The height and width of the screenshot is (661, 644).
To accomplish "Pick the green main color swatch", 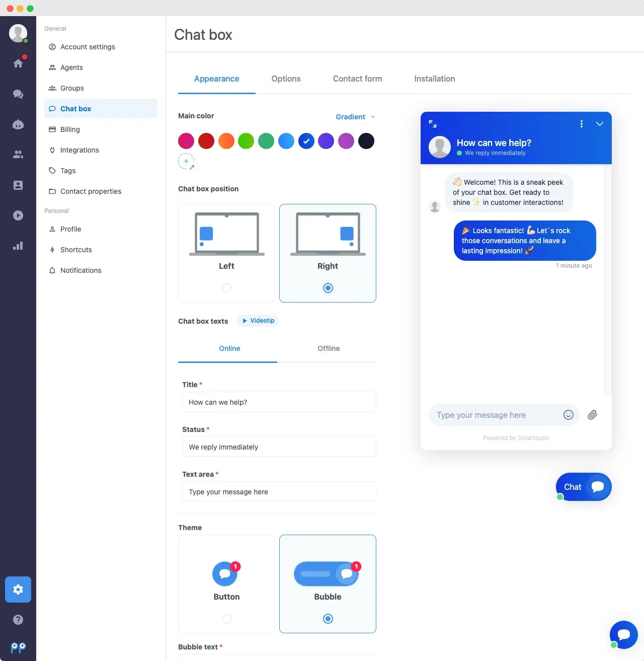I will [246, 141].
